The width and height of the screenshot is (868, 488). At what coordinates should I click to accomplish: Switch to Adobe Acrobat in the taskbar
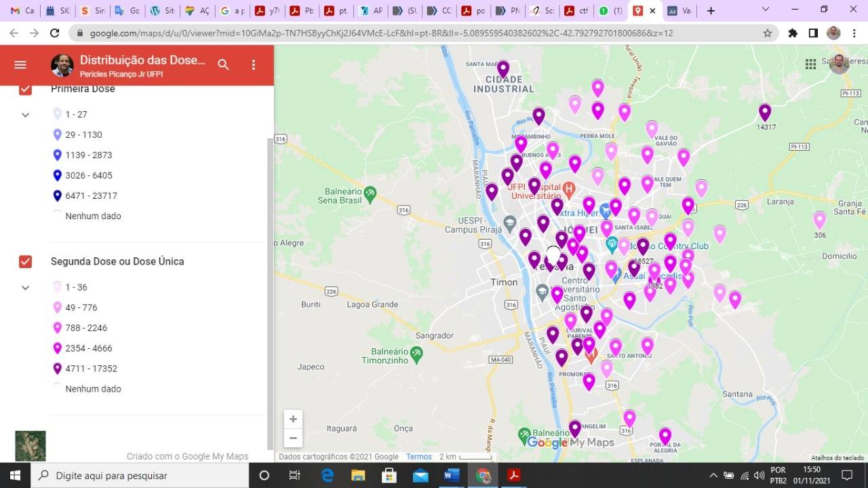coord(514,475)
